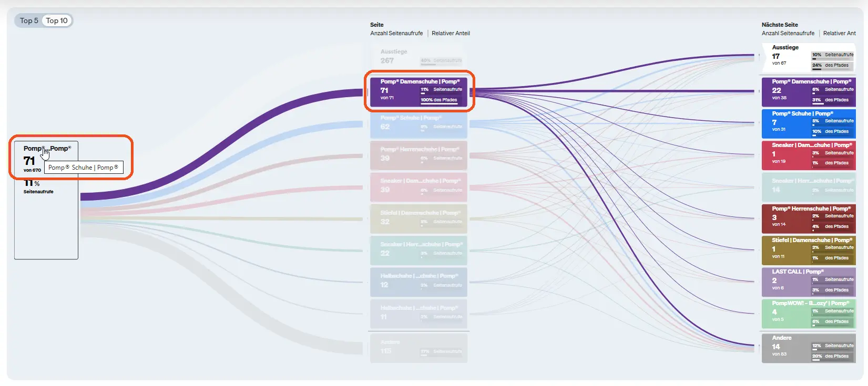The width and height of the screenshot is (868, 386).
Task: Click the 11 % Seitenaufrufe text on start node
Action: 38,187
